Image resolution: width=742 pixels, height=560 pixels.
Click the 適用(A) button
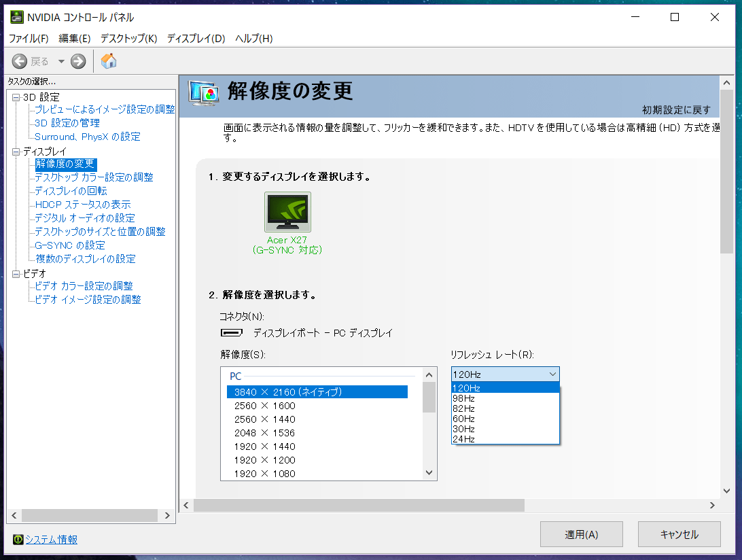tap(581, 534)
